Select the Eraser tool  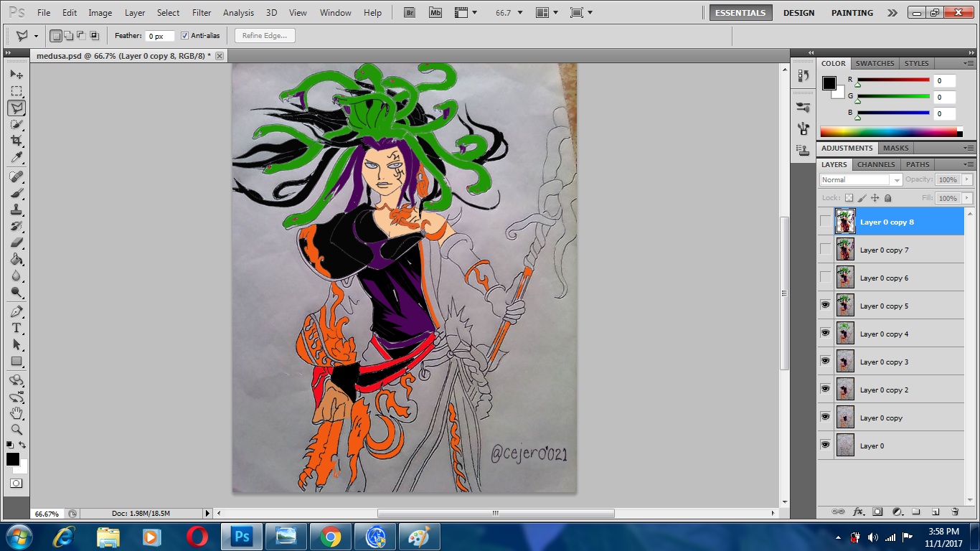[x=17, y=242]
